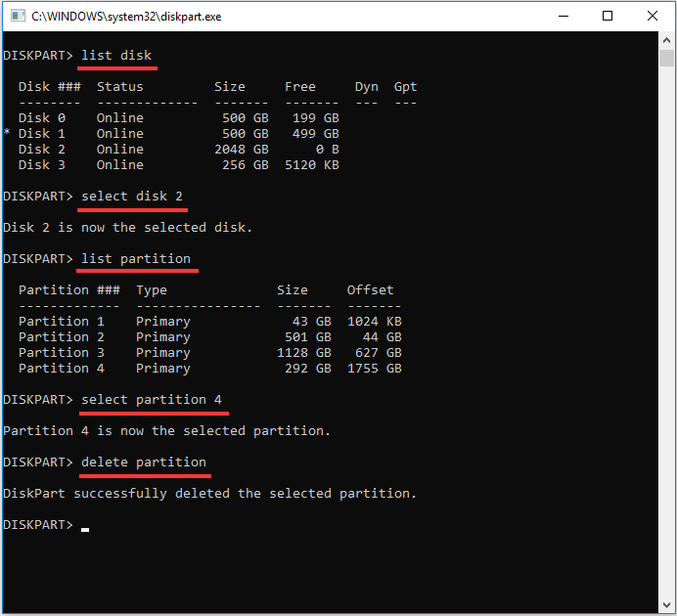677x616 pixels.
Task: Click the 1024 KB offset value
Action: [375, 322]
